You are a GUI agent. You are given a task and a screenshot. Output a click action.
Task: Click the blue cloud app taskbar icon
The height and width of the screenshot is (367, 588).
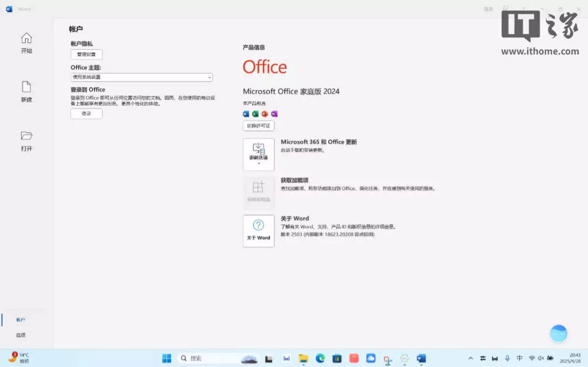(x=370, y=358)
